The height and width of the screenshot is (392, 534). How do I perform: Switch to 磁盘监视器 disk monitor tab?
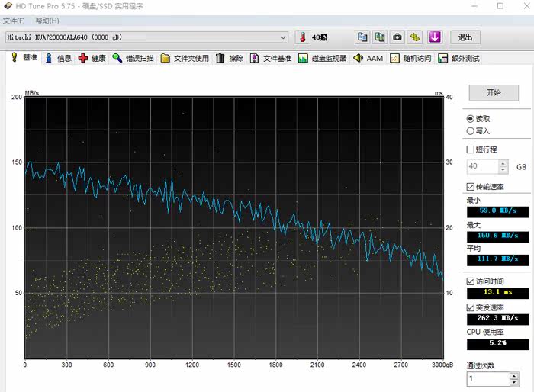click(x=323, y=58)
